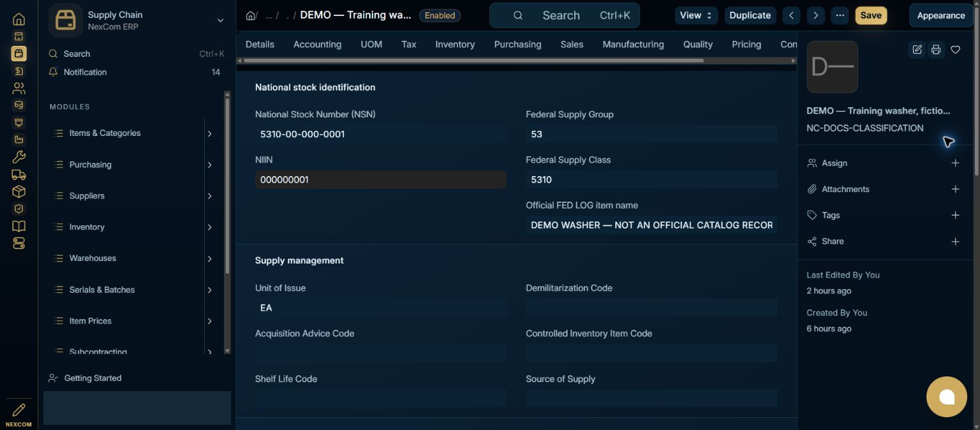Viewport: 980px width, 430px height.
Task: Open the wrench maintenance module icon
Action: [19, 157]
